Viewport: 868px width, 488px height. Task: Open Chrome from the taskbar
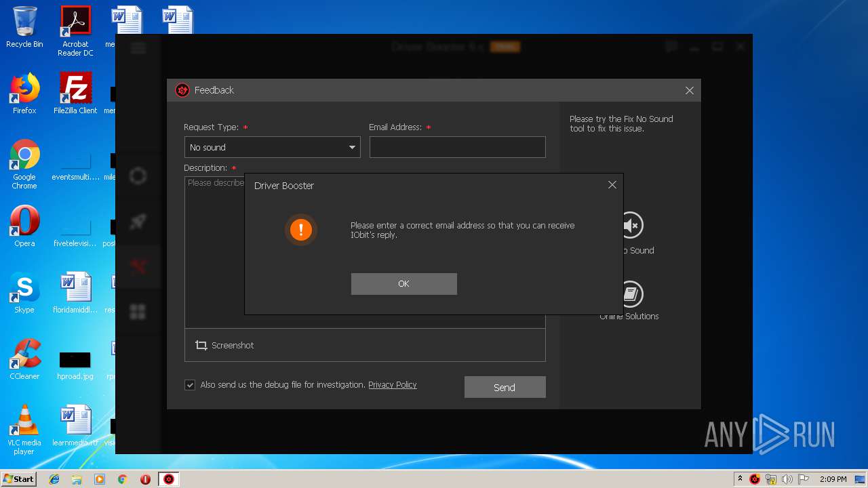pyautogui.click(x=123, y=479)
